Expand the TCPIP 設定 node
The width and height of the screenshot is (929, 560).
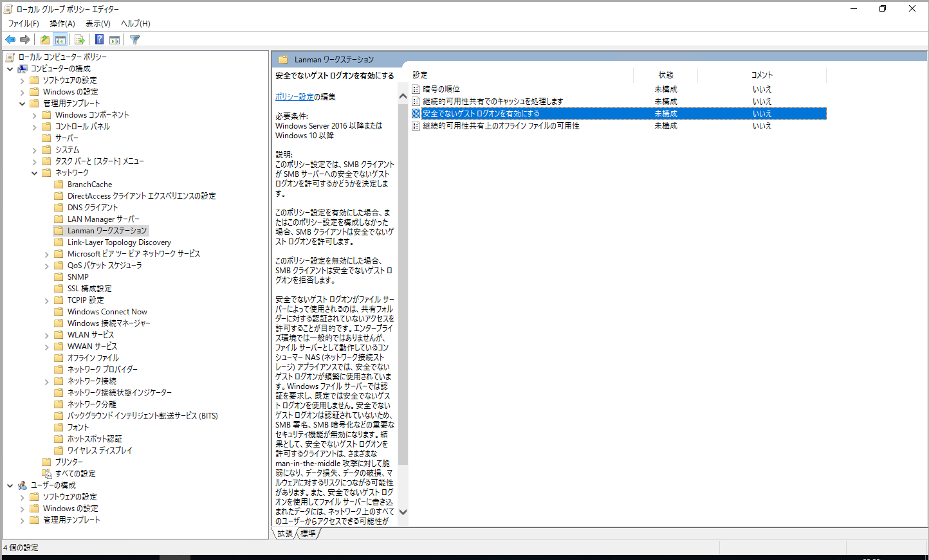pyautogui.click(x=47, y=300)
